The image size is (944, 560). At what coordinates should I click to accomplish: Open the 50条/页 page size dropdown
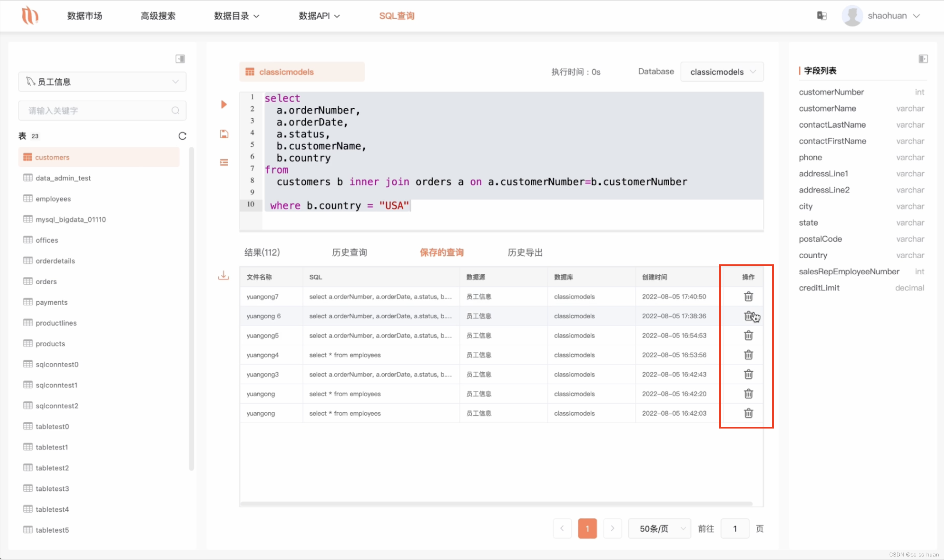coord(659,528)
